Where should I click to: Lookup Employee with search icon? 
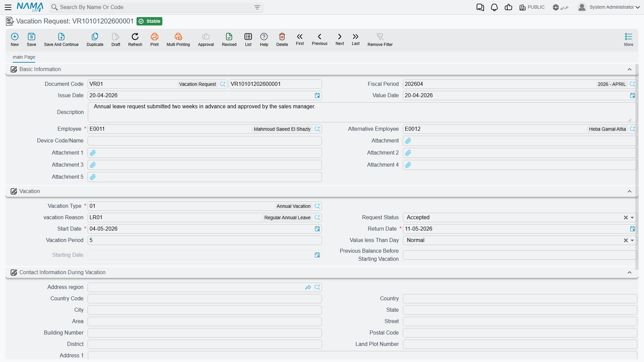(317, 129)
